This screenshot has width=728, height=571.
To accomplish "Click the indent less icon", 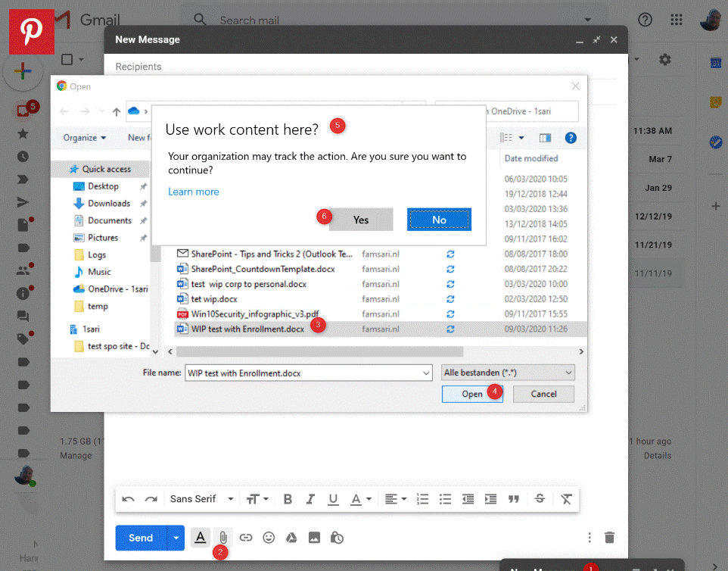I will [468, 499].
